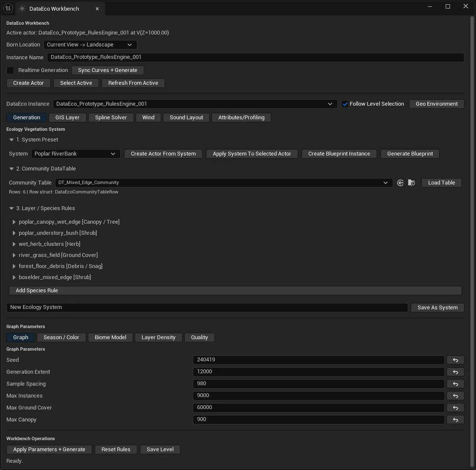Screen dimensions: 476x470
Task: Select the Graph parameters tab
Action: (x=20, y=337)
